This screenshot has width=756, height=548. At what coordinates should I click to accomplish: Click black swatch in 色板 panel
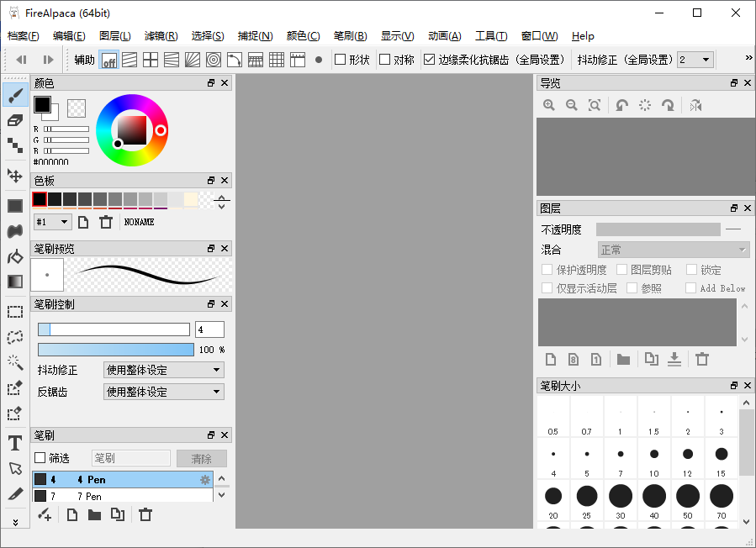[40, 199]
